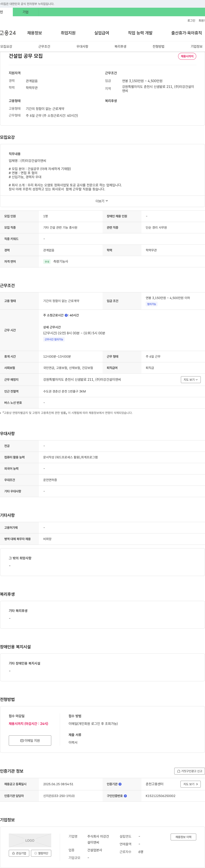The image size is (205, 868).
Task: Click 수도권 경춘선 춘천 1번출구 3KM text
Action: 64,392
